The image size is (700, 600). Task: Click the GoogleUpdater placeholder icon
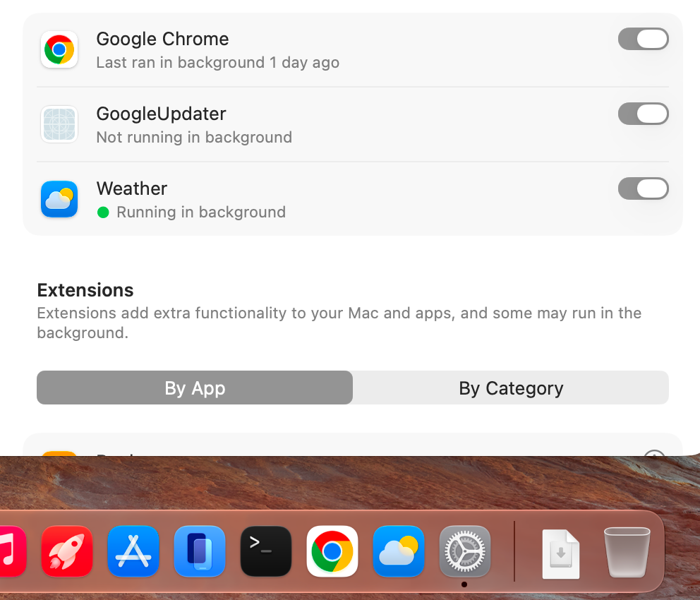59,124
